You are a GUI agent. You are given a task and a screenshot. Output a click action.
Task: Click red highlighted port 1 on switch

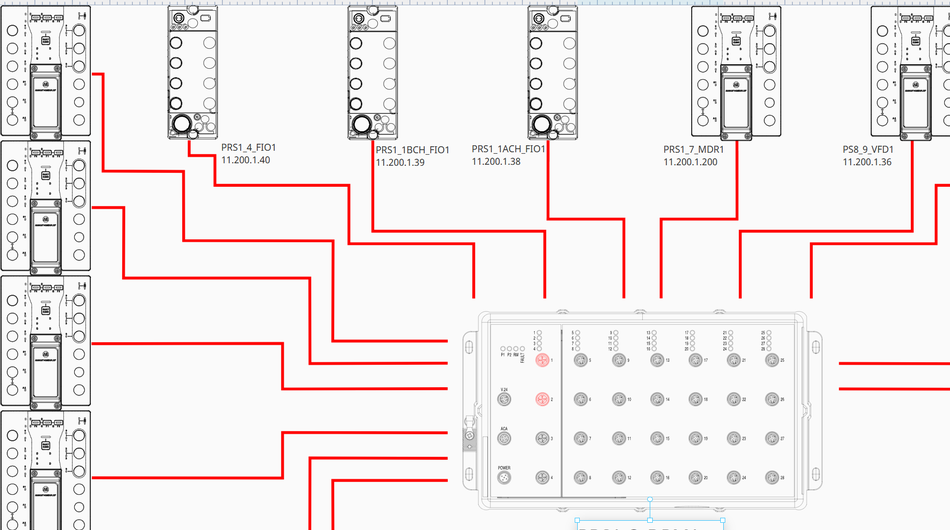coord(542,360)
